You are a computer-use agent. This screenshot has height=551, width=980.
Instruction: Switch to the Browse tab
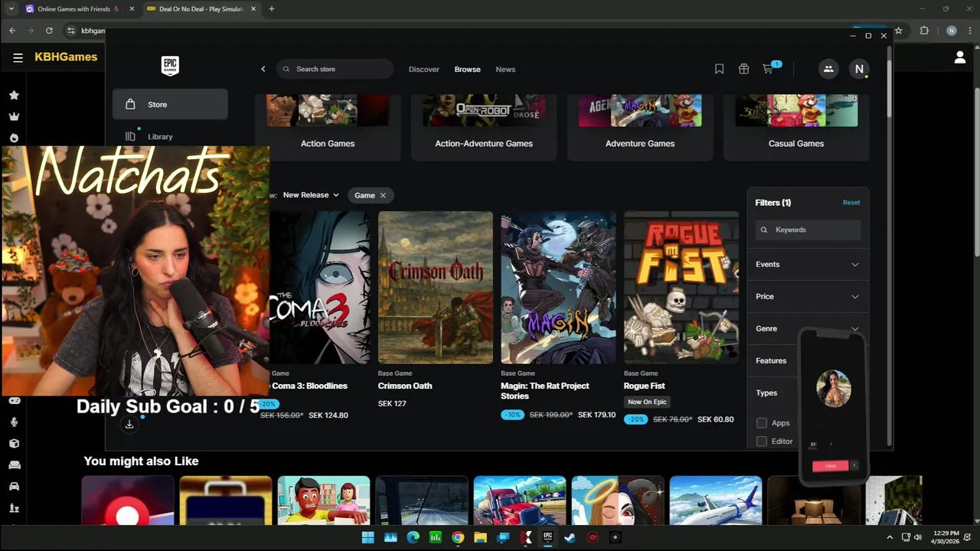467,69
